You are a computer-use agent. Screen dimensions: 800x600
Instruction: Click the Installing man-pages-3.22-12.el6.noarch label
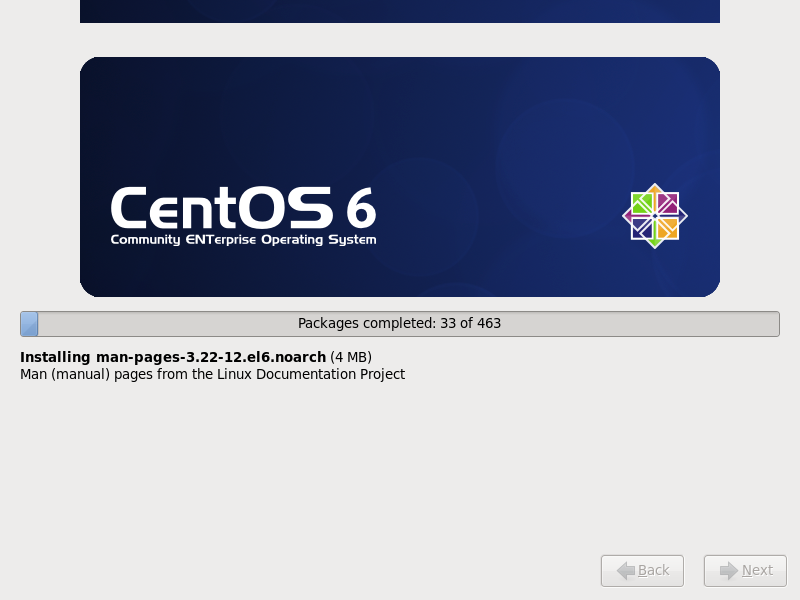(x=173, y=357)
